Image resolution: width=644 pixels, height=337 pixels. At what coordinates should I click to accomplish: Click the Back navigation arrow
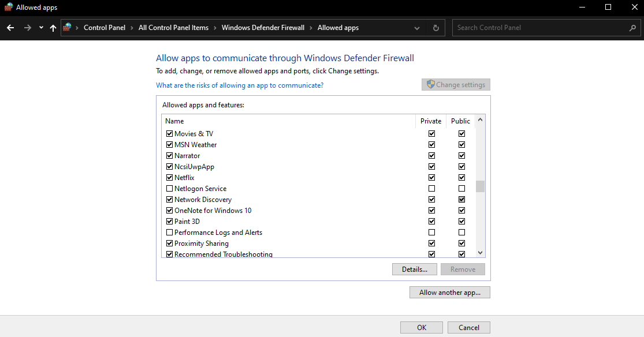(10, 28)
